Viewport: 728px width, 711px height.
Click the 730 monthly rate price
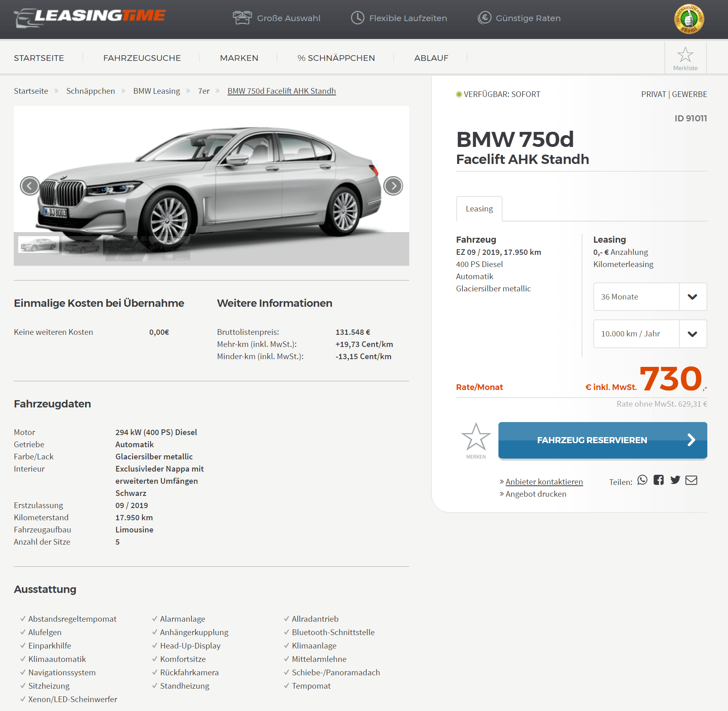point(671,379)
